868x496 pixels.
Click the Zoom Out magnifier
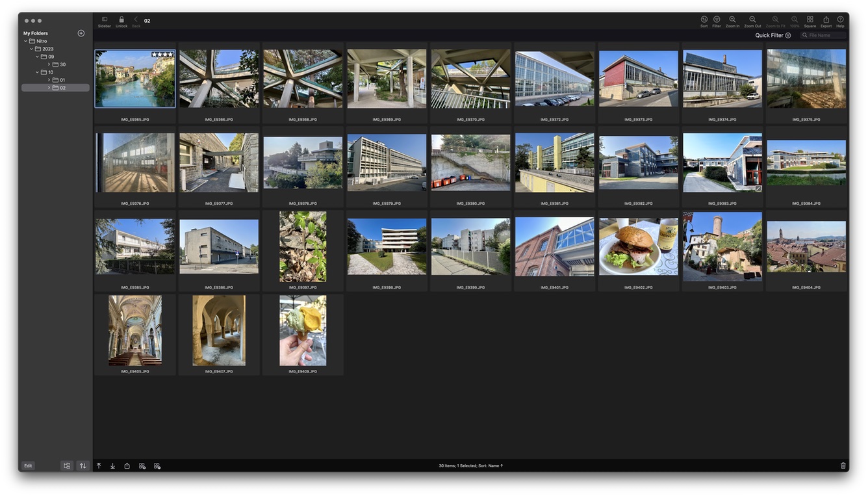752,20
